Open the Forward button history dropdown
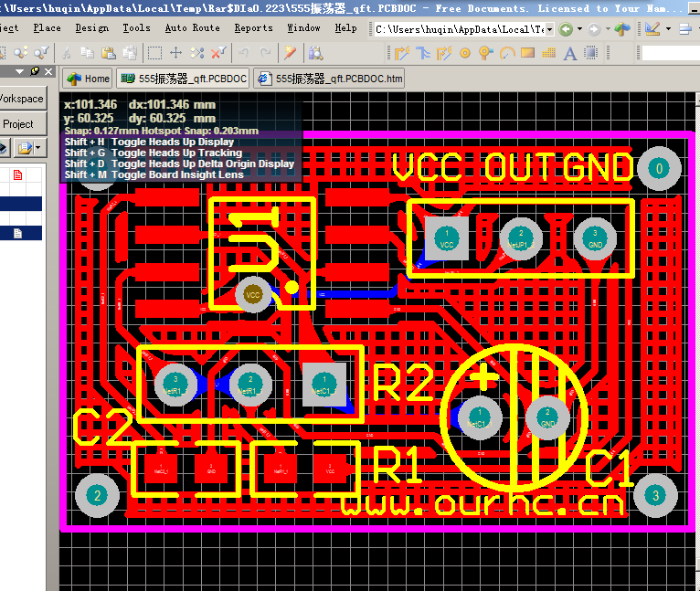 [608, 29]
